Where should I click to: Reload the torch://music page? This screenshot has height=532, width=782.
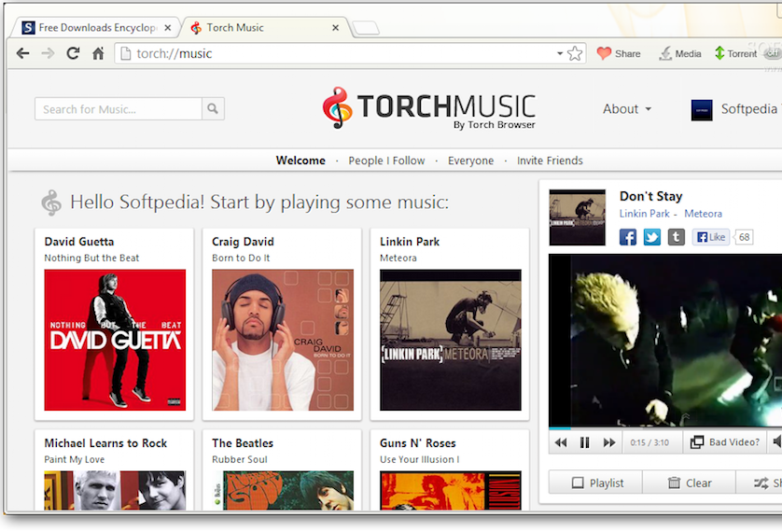(73, 53)
